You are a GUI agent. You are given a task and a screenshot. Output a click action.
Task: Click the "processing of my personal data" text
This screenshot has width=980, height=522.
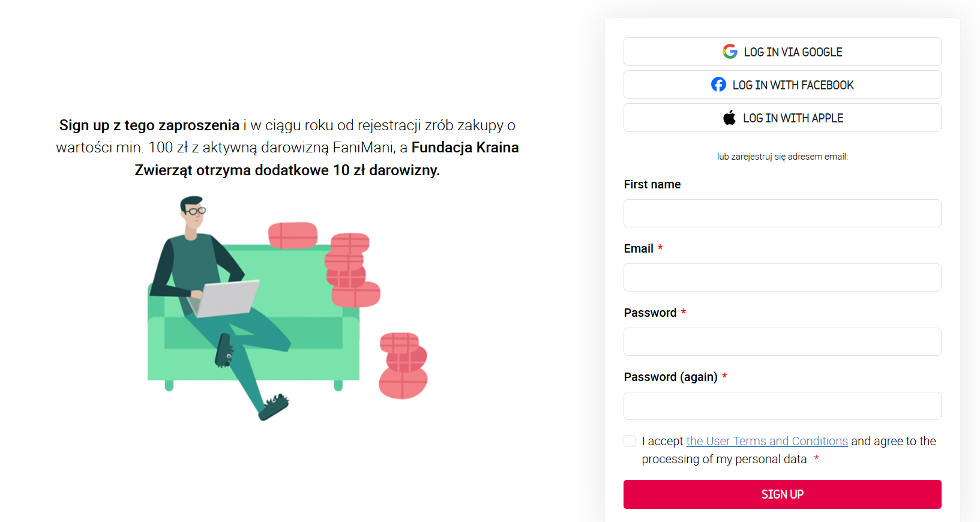724,460
